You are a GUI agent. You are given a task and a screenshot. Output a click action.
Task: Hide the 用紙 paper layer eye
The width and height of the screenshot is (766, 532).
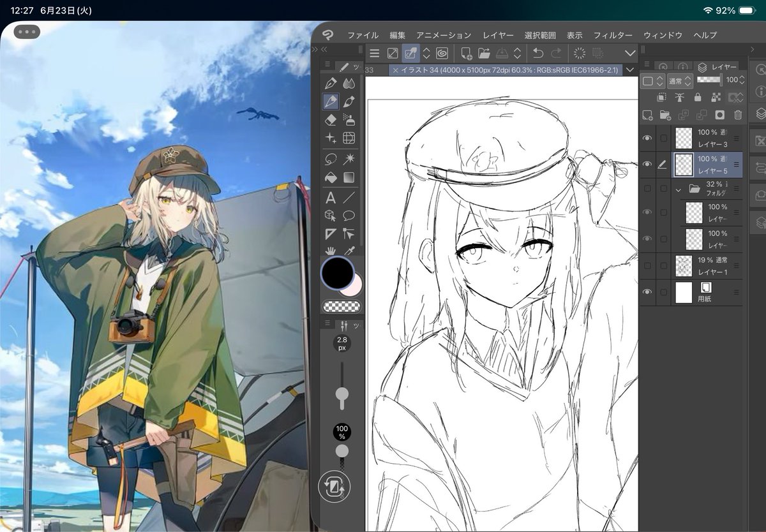(x=647, y=292)
